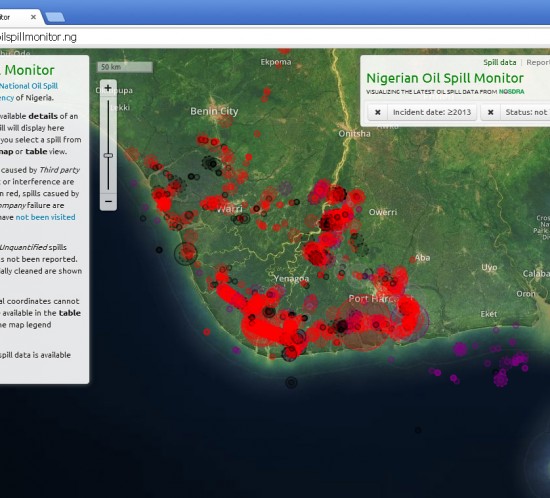
Task: Remove the Status filter with its X
Action: 491,112
